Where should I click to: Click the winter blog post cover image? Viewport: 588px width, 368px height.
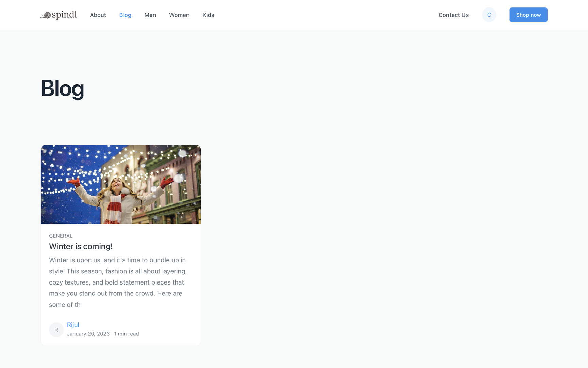[121, 184]
